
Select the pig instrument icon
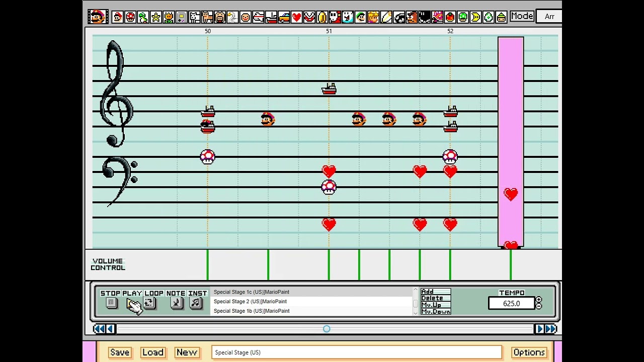(220, 17)
